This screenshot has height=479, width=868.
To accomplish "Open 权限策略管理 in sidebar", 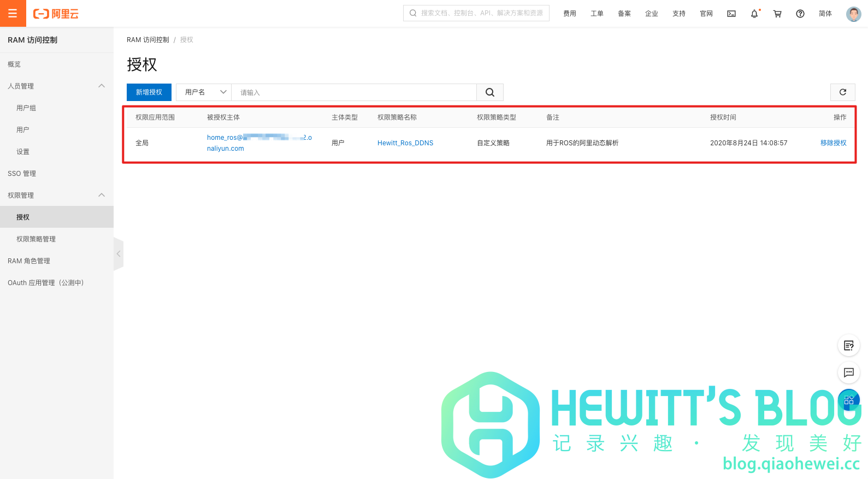I will (x=36, y=239).
